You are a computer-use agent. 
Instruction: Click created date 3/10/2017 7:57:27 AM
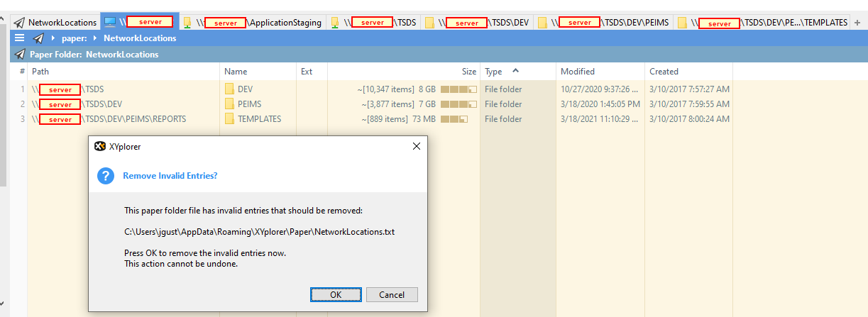coord(689,89)
